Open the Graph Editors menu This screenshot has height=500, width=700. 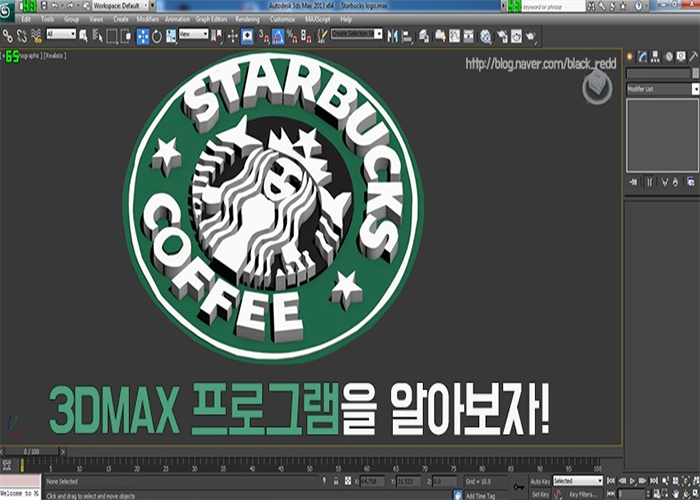click(212, 20)
